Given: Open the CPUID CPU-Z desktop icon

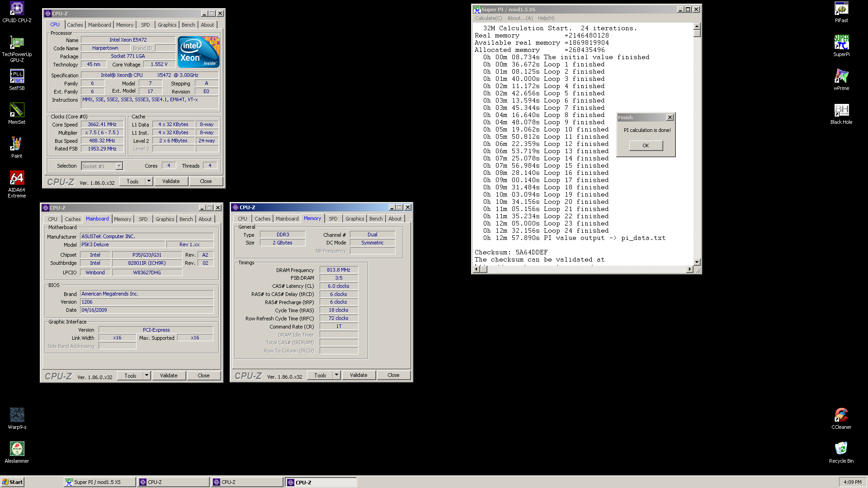Looking at the screenshot, I should pyautogui.click(x=17, y=12).
